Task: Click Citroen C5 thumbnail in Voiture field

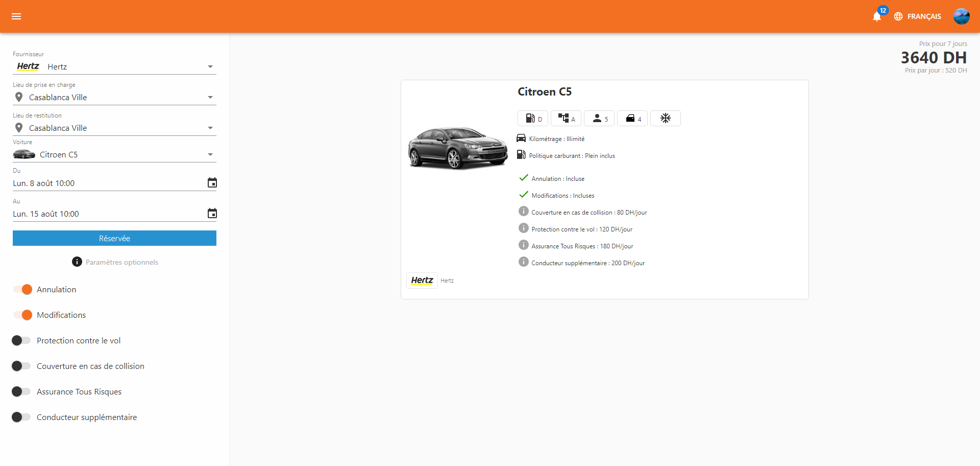Action: (24, 154)
